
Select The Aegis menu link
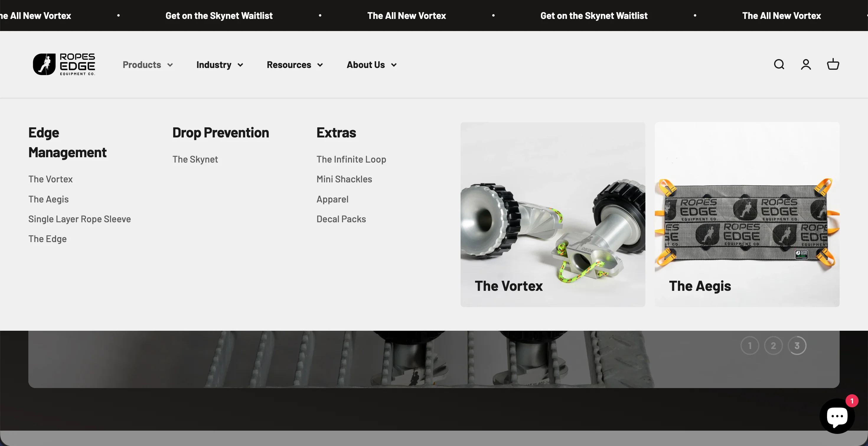coord(48,199)
